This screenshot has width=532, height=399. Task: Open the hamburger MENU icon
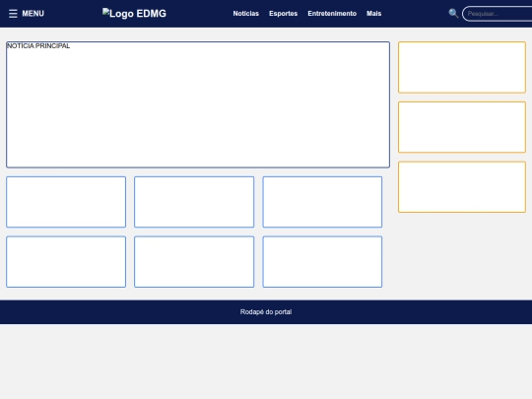tap(13, 14)
